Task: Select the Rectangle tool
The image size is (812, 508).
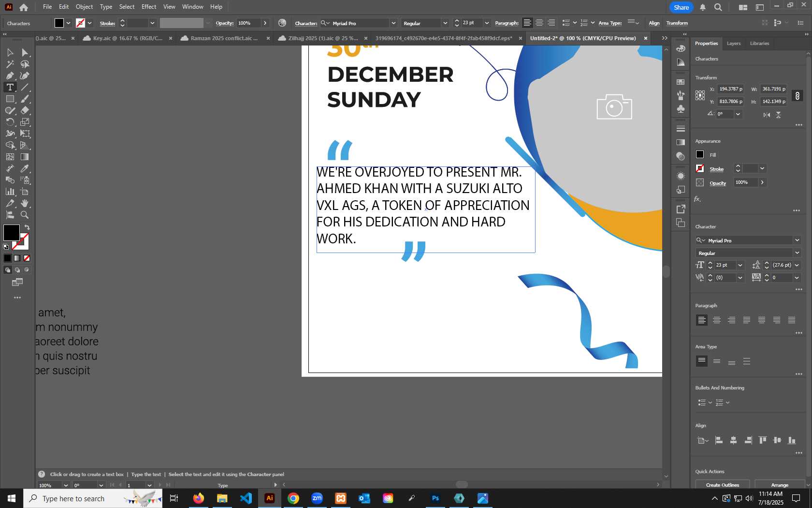Action: 10,99
